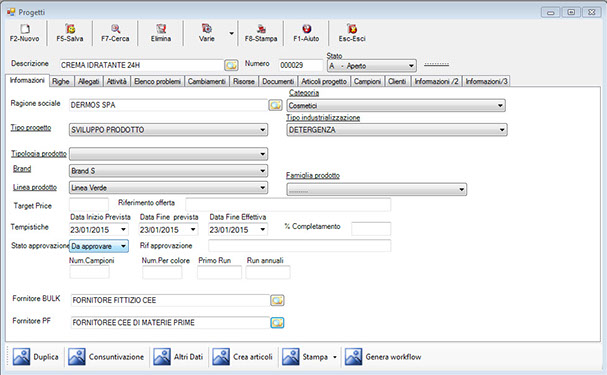Open the Famiglia prodotto dropdown
Image resolution: width=607 pixels, height=375 pixels.
[377, 189]
